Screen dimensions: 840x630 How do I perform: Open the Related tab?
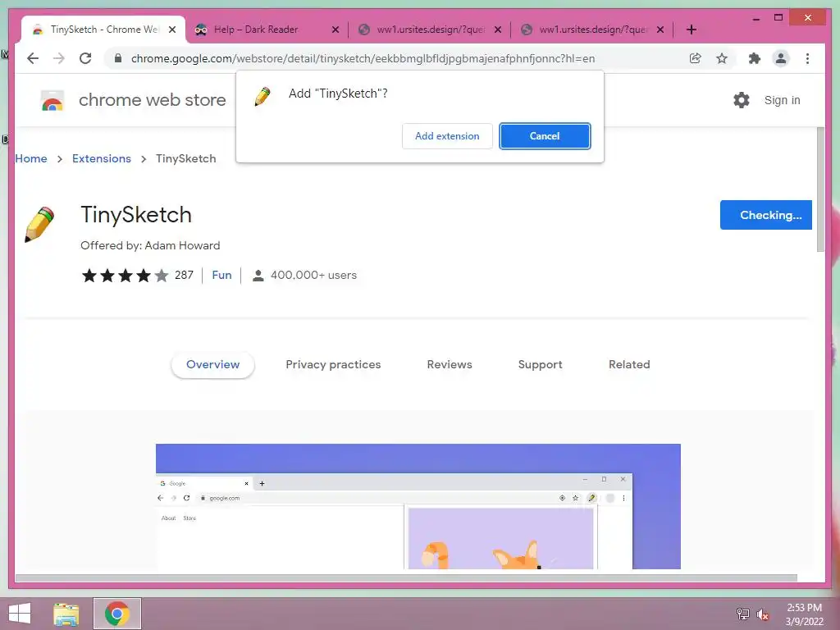click(x=629, y=365)
